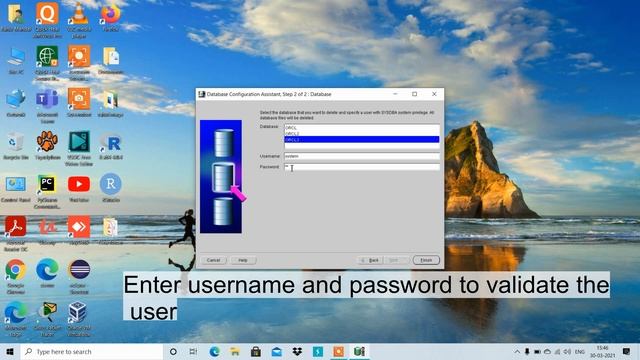This screenshot has height=360, width=640.
Task: Select highlighted ORCL3 database entry
Action: (362, 140)
